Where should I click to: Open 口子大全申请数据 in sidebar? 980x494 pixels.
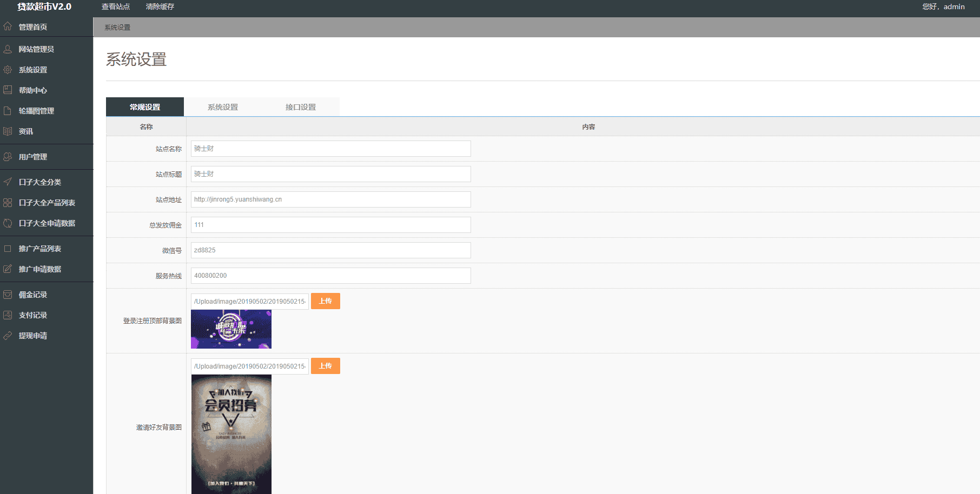47,223
